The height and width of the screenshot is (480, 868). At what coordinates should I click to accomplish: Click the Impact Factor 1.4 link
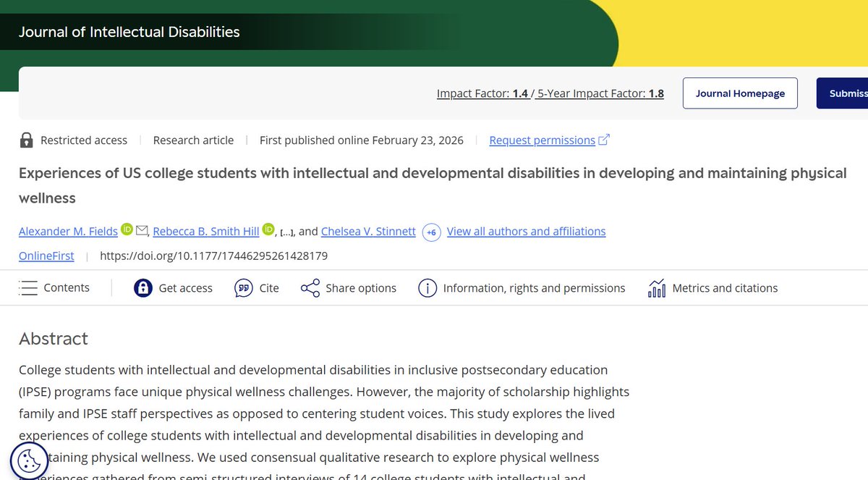483,93
